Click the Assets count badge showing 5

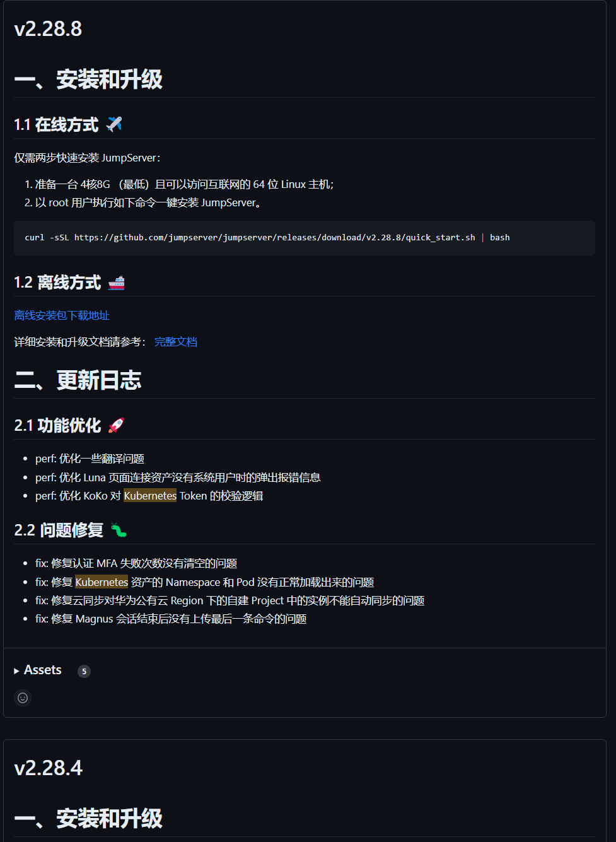(84, 671)
